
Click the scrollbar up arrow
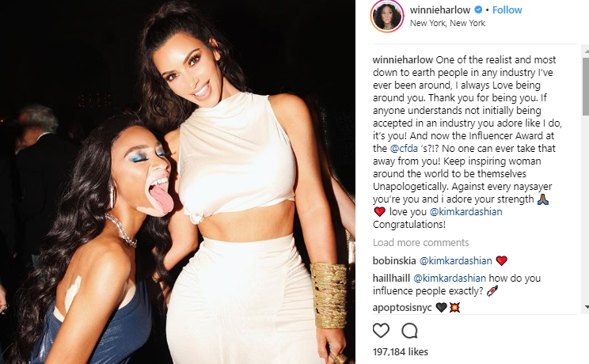pos(586,51)
